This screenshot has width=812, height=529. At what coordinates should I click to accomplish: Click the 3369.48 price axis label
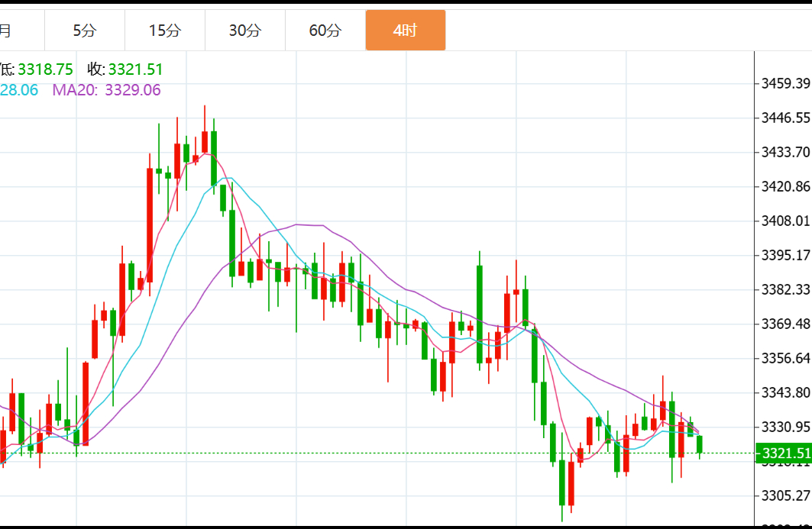[785, 324]
